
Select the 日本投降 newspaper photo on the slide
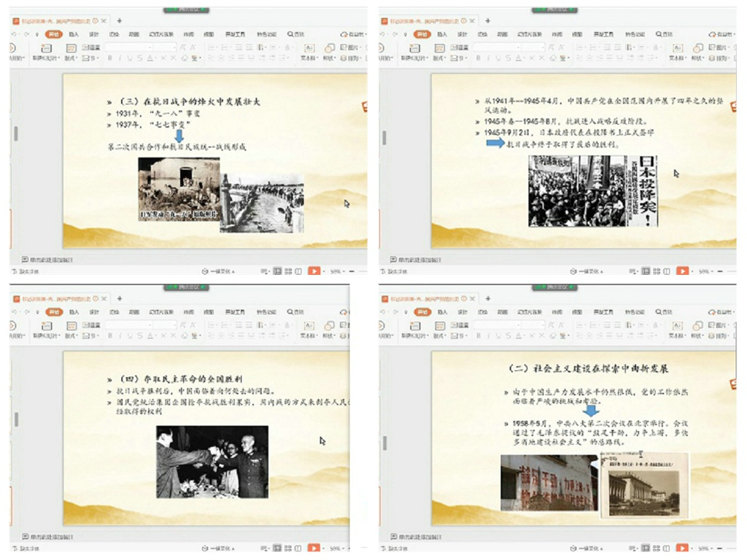[592, 191]
